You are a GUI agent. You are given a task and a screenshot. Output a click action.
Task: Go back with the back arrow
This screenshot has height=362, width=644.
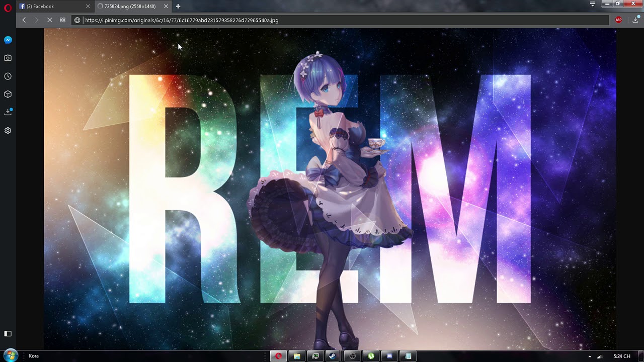click(x=24, y=20)
